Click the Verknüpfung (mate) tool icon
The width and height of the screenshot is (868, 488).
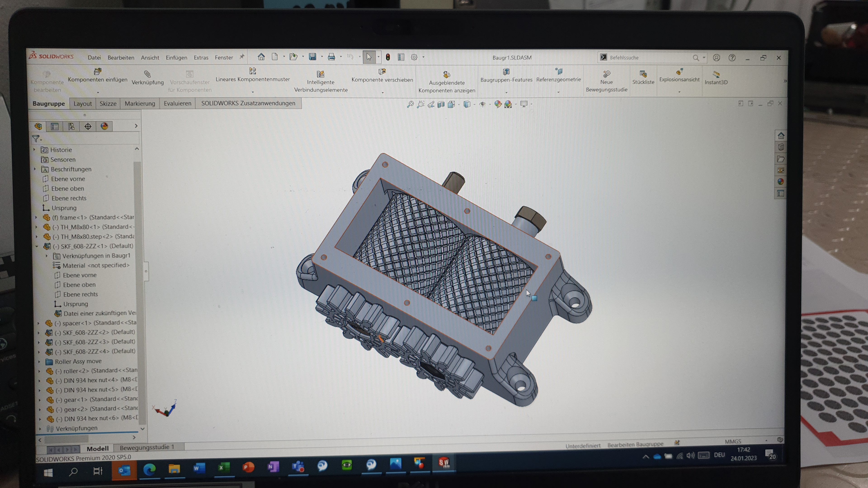click(x=148, y=74)
